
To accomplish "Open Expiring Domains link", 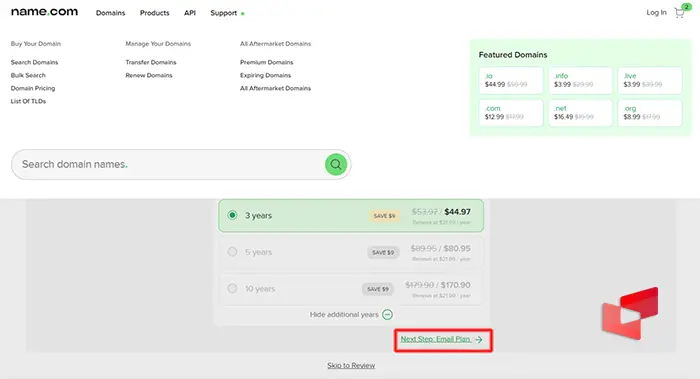I will click(x=265, y=75).
